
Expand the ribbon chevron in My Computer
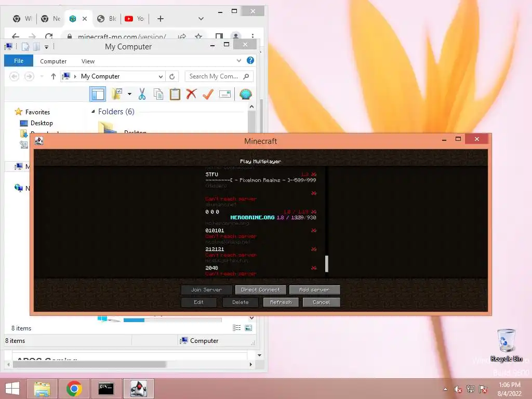(x=239, y=60)
